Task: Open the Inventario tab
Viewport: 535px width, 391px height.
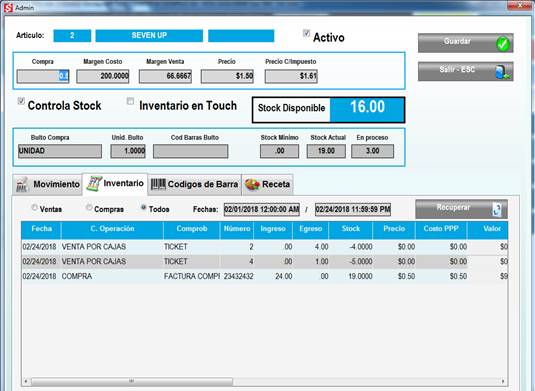Action: pyautogui.click(x=115, y=184)
